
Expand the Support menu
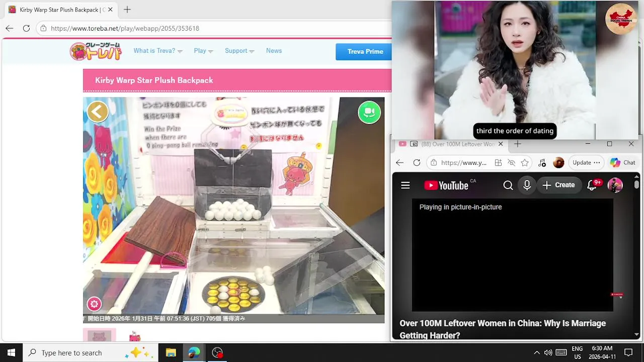click(239, 51)
